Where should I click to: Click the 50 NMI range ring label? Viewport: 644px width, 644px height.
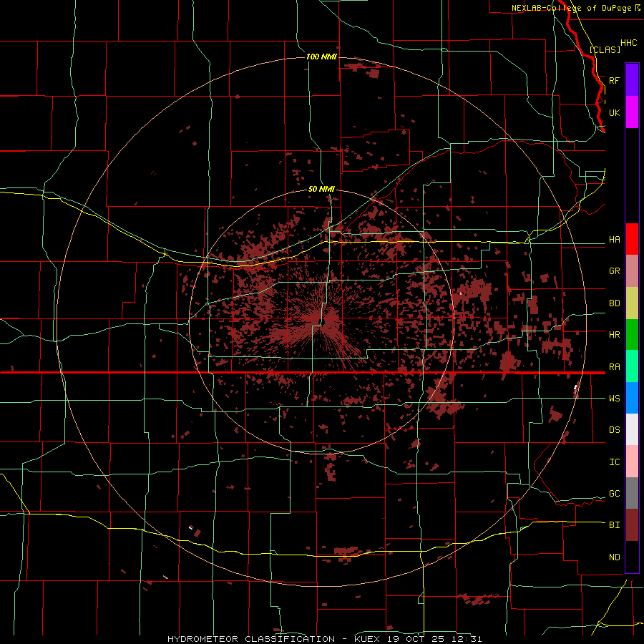point(321,189)
